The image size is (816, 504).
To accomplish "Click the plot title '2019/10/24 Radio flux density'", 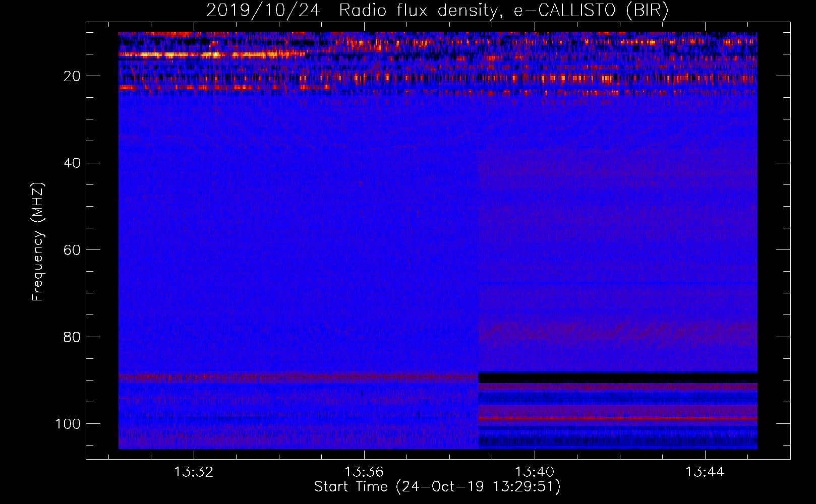I will click(x=437, y=11).
